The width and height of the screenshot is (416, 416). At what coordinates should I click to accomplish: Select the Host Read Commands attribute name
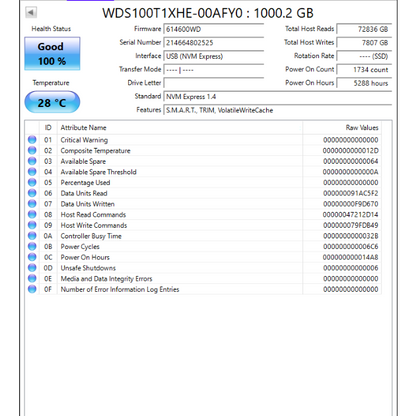(93, 215)
